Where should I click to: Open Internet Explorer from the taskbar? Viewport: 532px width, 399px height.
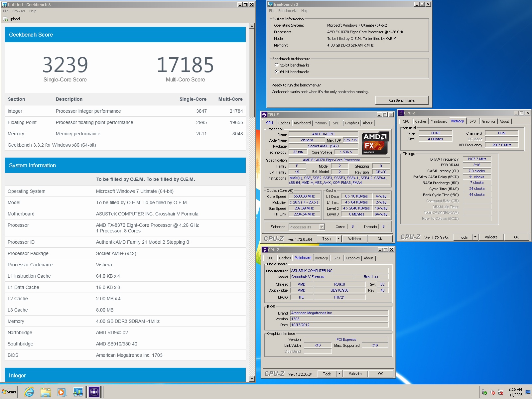click(29, 392)
